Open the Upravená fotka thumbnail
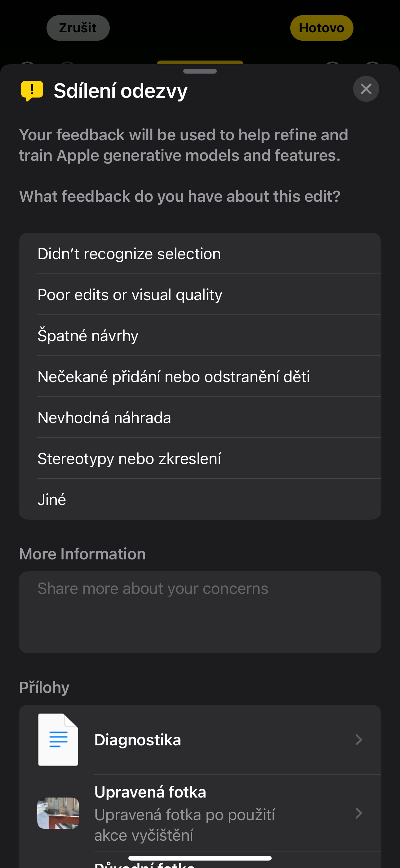400x868 pixels. [58, 813]
